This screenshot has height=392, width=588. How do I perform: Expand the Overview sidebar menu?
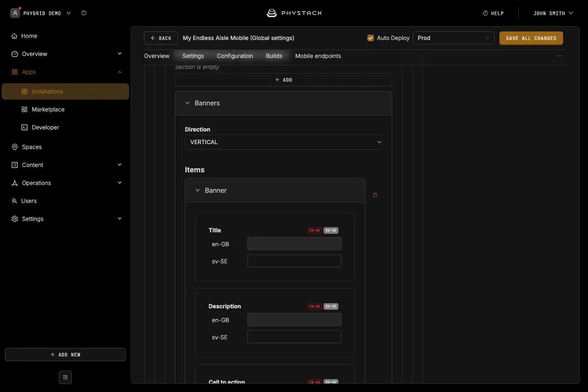[x=120, y=54]
